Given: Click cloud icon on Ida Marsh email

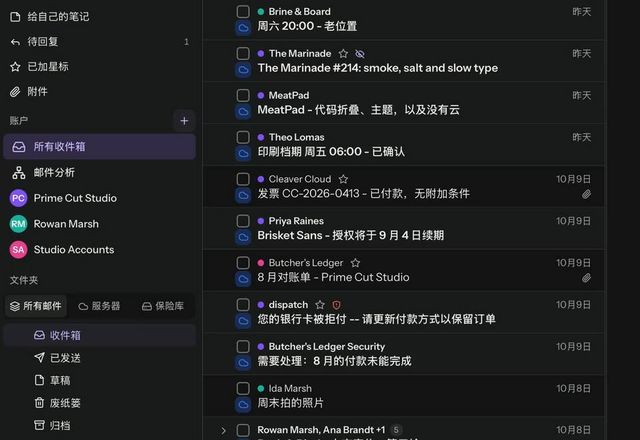Looking at the screenshot, I should (x=243, y=404).
